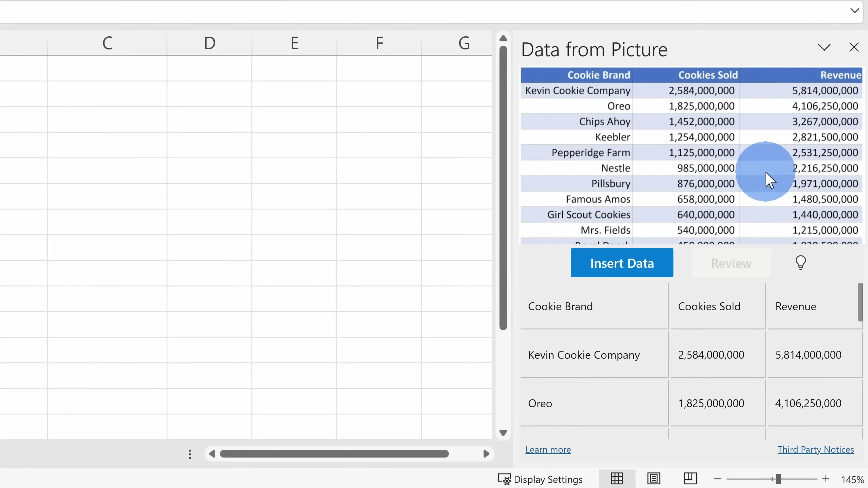Click Famous Amos in the picture table
The image size is (868, 488).
click(598, 199)
